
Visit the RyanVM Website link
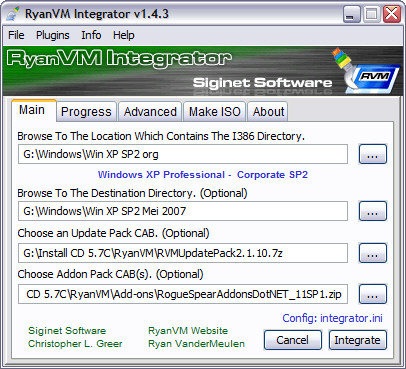click(x=188, y=331)
